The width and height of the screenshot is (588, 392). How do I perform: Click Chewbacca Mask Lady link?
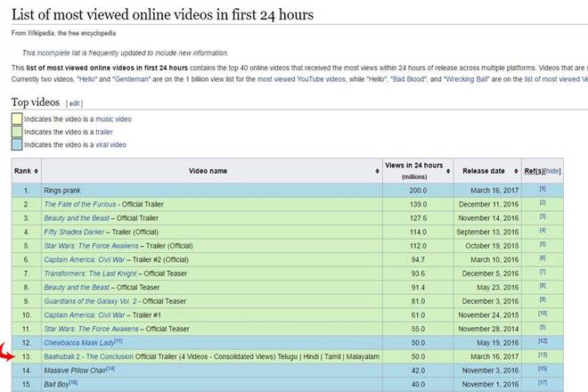(80, 342)
